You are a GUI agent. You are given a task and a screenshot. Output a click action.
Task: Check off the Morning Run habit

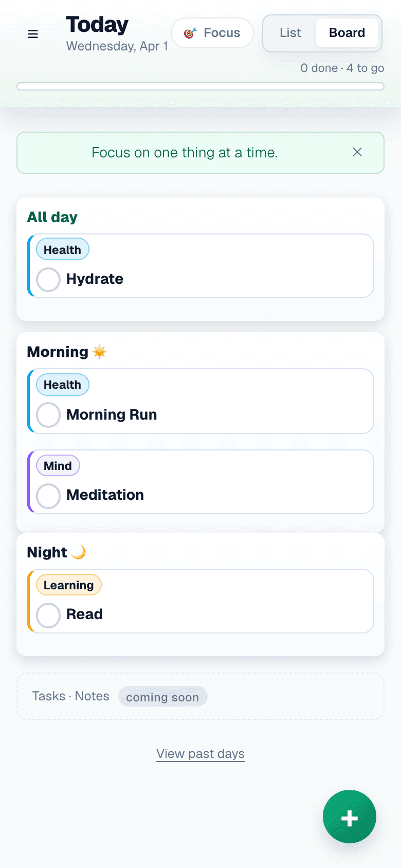click(48, 415)
